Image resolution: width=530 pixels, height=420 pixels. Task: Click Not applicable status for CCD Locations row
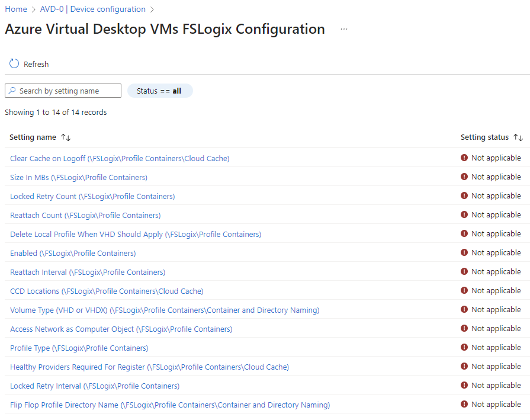pos(496,290)
